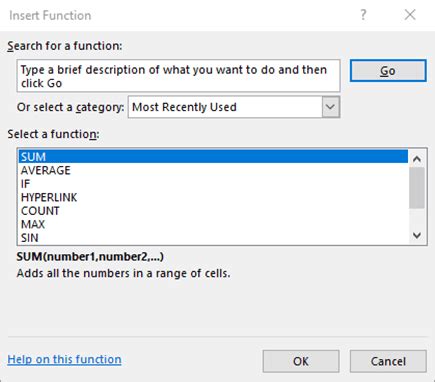Image resolution: width=435 pixels, height=382 pixels.
Task: Click into the function search description box
Action: coord(178,76)
